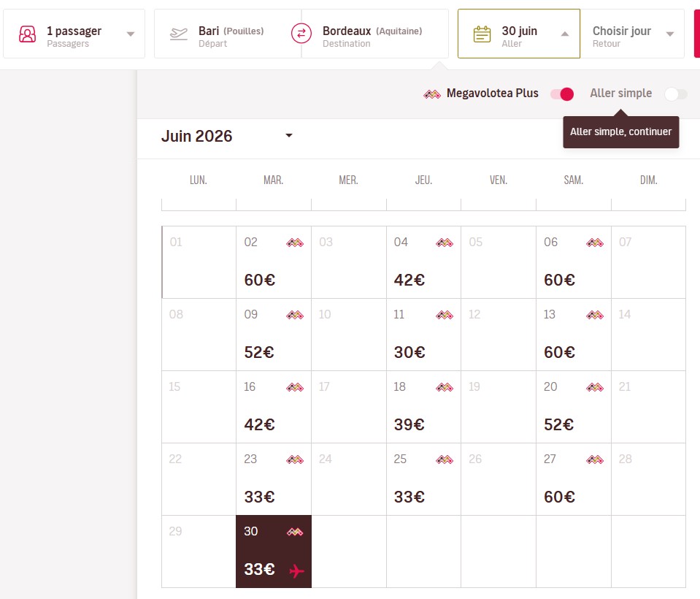Click the calendar icon next to 30 juin
The height and width of the screenshot is (599, 700).
pyautogui.click(x=482, y=34)
